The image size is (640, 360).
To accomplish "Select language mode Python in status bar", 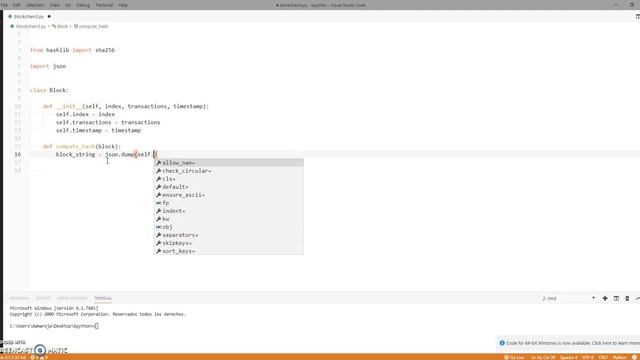I will pyautogui.click(x=619, y=358).
